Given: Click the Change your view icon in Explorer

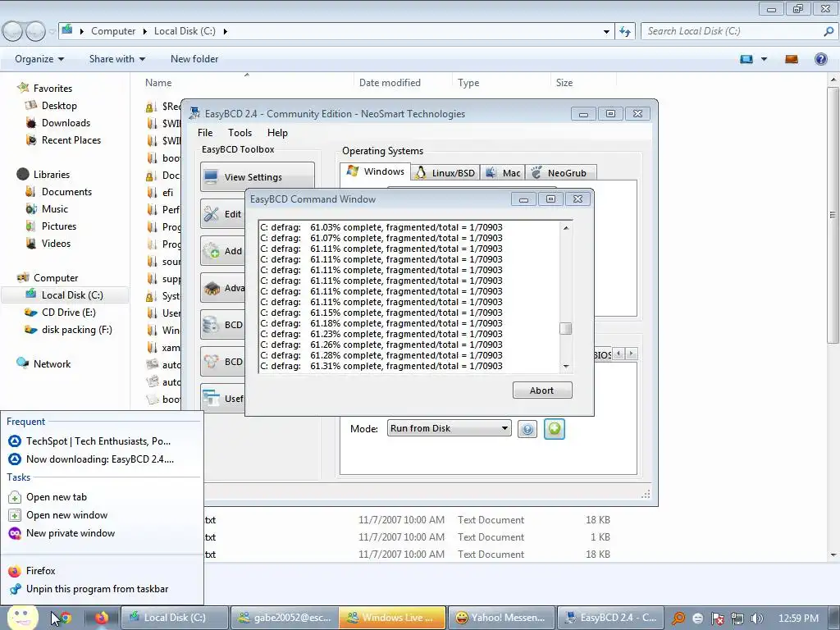Looking at the screenshot, I should coord(746,59).
